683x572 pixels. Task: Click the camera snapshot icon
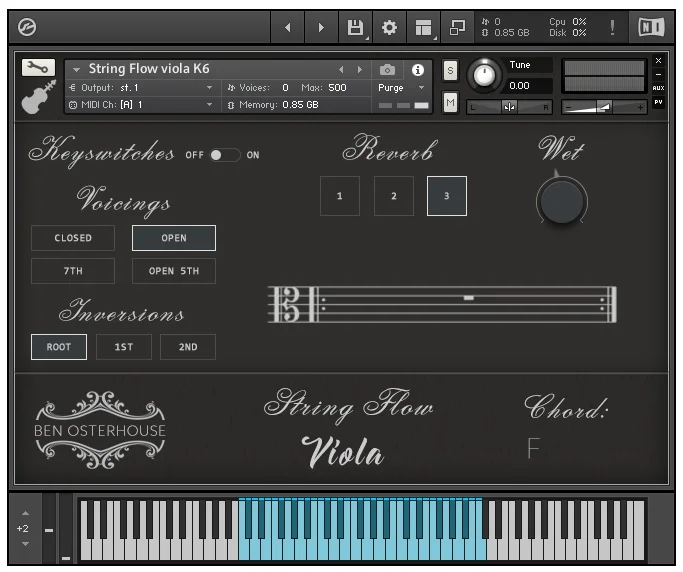[x=387, y=70]
